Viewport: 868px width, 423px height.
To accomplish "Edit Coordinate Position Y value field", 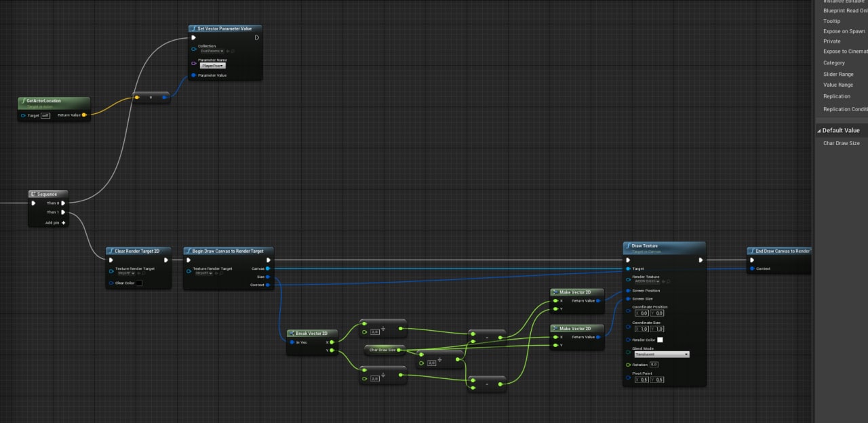I will (657, 313).
